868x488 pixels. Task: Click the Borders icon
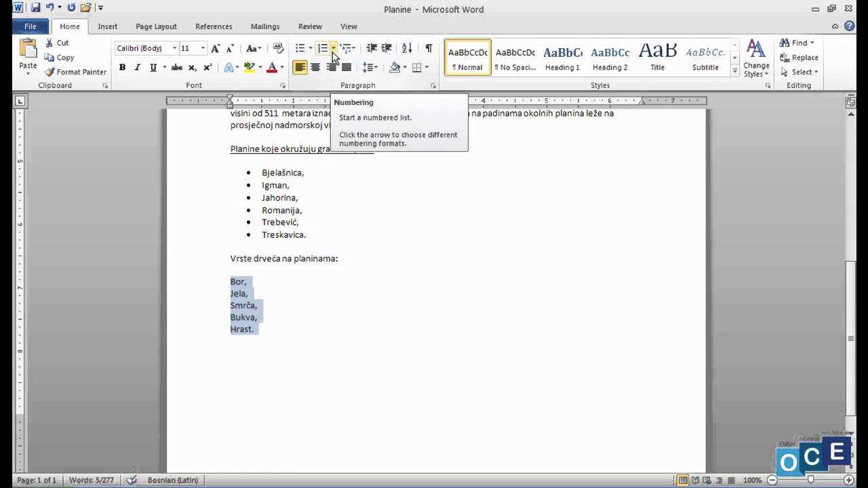(x=416, y=67)
